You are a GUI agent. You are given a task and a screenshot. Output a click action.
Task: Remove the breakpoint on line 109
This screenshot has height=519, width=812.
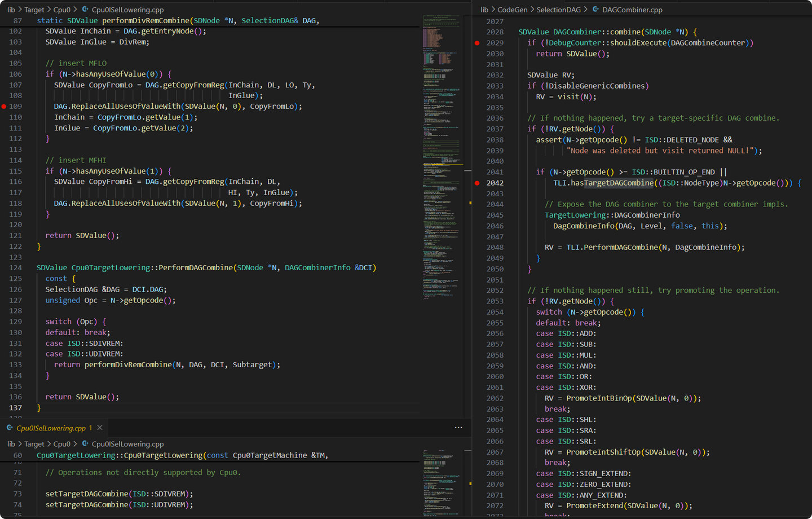(x=4, y=106)
